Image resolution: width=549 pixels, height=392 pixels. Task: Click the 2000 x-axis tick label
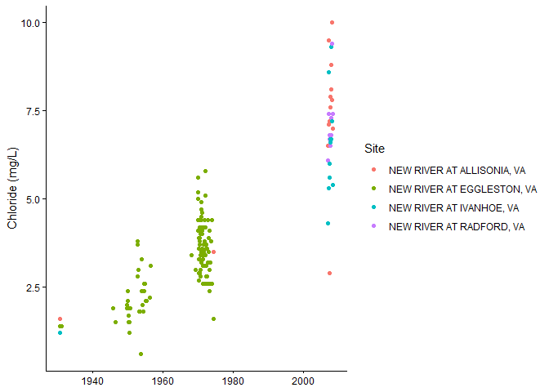coord(303,381)
